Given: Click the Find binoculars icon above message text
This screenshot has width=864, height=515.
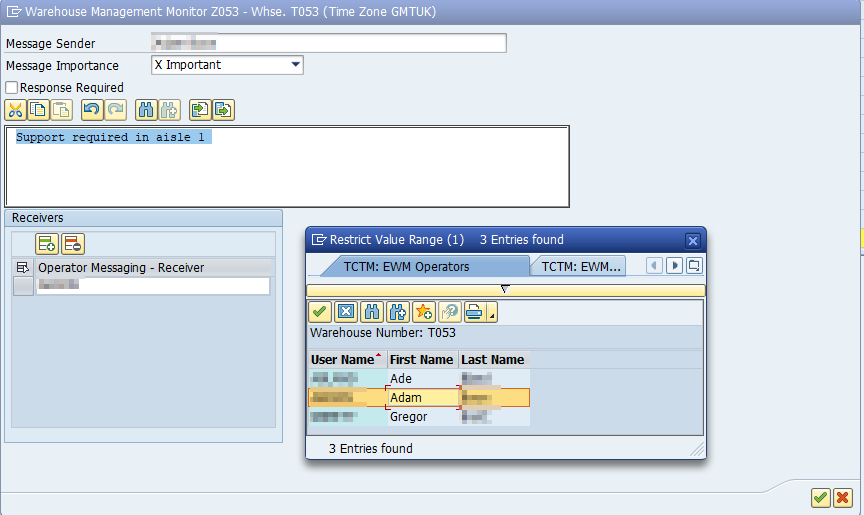Looking at the screenshot, I should 145,110.
